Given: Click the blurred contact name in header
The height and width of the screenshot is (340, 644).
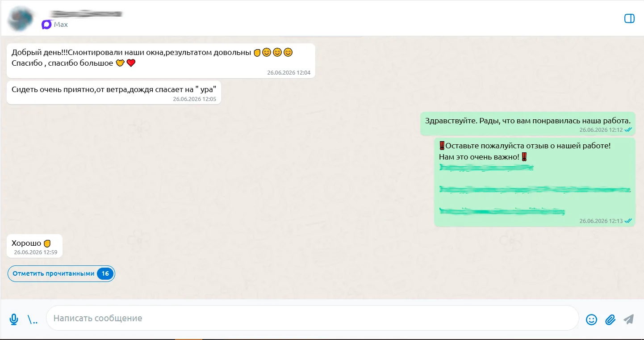Looking at the screenshot, I should pos(87,14).
